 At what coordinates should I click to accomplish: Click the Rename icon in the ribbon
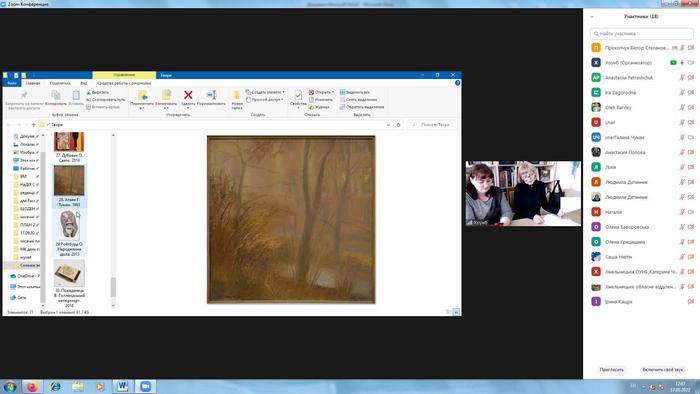click(211, 95)
